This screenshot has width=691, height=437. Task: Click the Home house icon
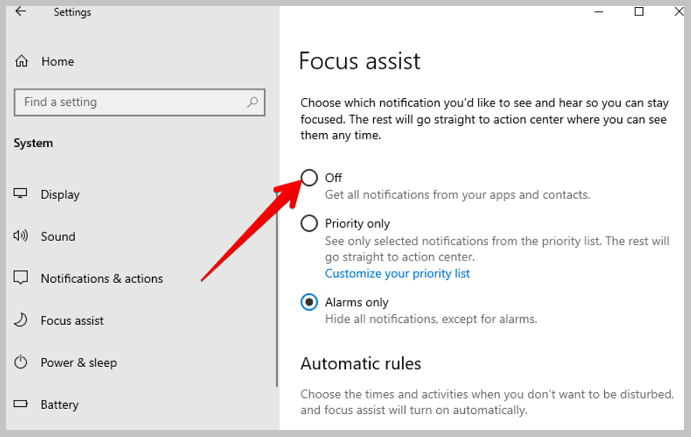pyautogui.click(x=22, y=61)
